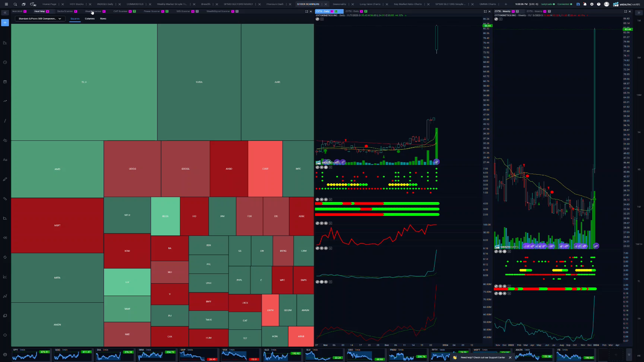Switch to the Power Scanner panel tab
The width and height of the screenshot is (644, 362).
[x=152, y=11]
